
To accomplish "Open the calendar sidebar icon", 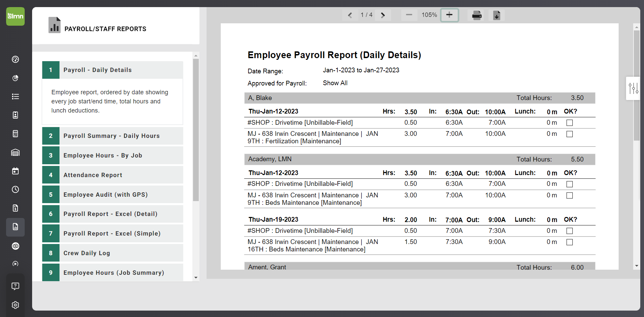I will coord(15,171).
